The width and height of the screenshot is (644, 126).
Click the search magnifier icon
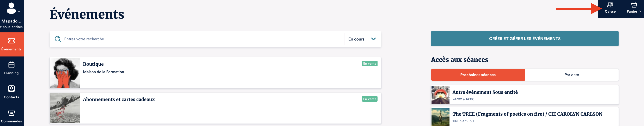[x=58, y=39]
